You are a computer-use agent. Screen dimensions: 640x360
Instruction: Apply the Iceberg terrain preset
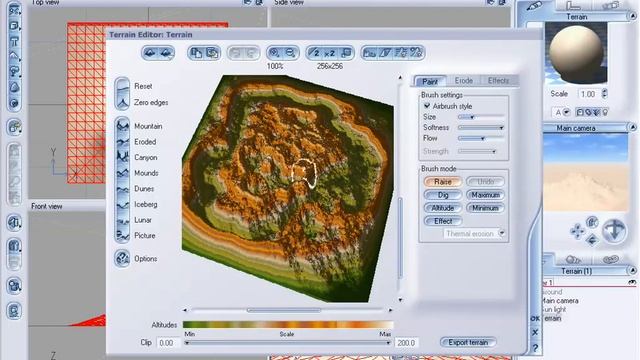146,204
